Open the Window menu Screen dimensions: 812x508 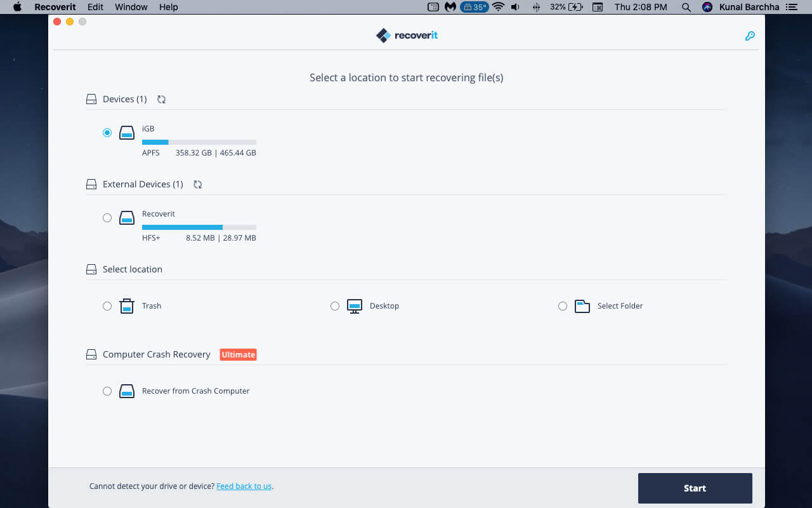(131, 7)
